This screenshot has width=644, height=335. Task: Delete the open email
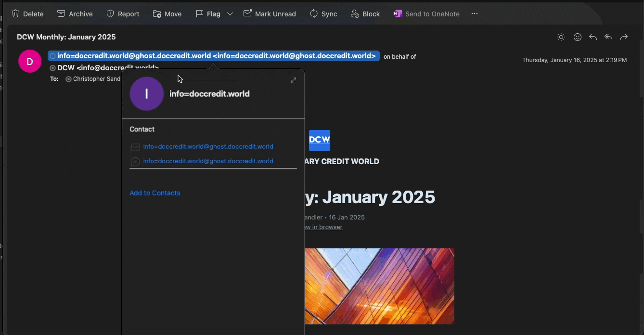coord(27,14)
